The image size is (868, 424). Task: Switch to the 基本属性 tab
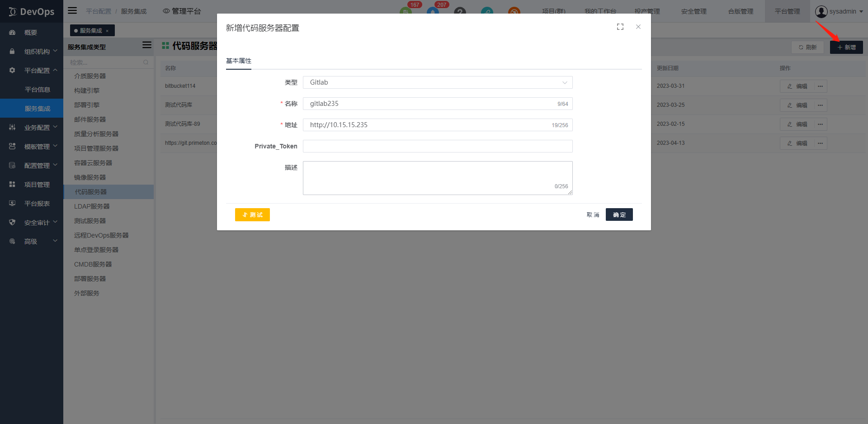239,61
